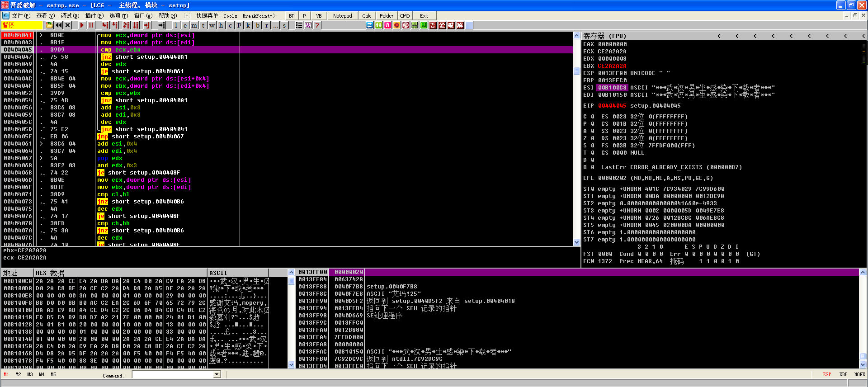Toggle the C carry flag value

593,117
